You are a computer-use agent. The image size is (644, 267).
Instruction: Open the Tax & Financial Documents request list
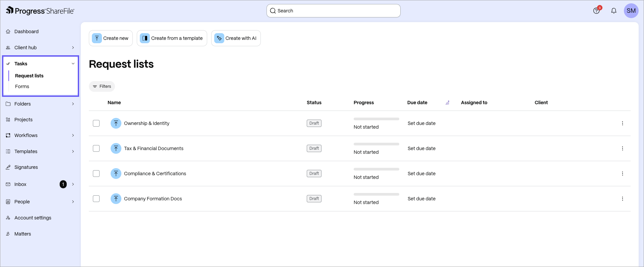tap(154, 148)
